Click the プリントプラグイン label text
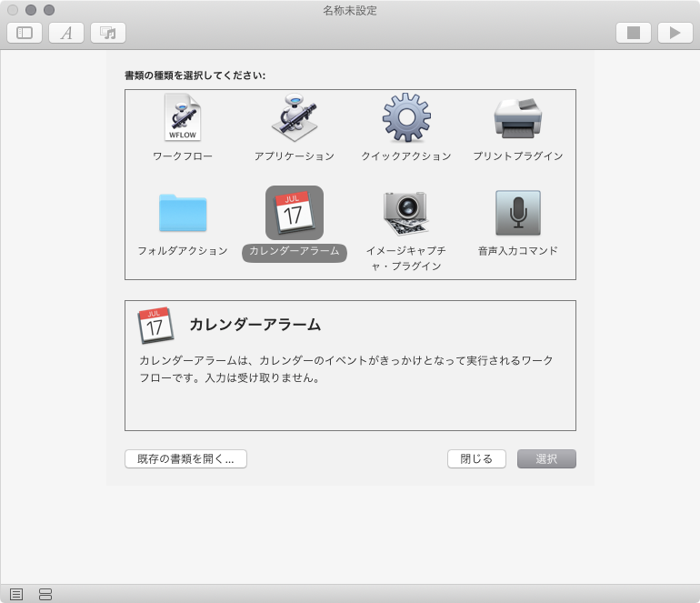The image size is (700, 603). click(518, 156)
